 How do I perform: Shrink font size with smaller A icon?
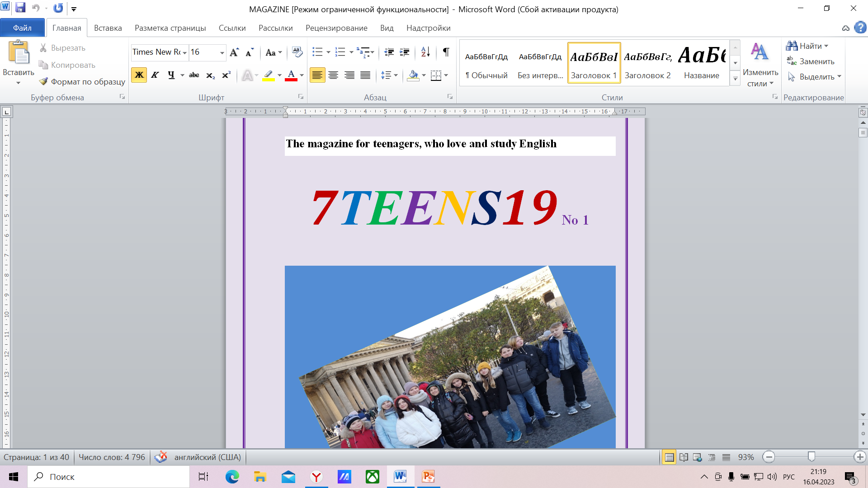click(x=250, y=52)
